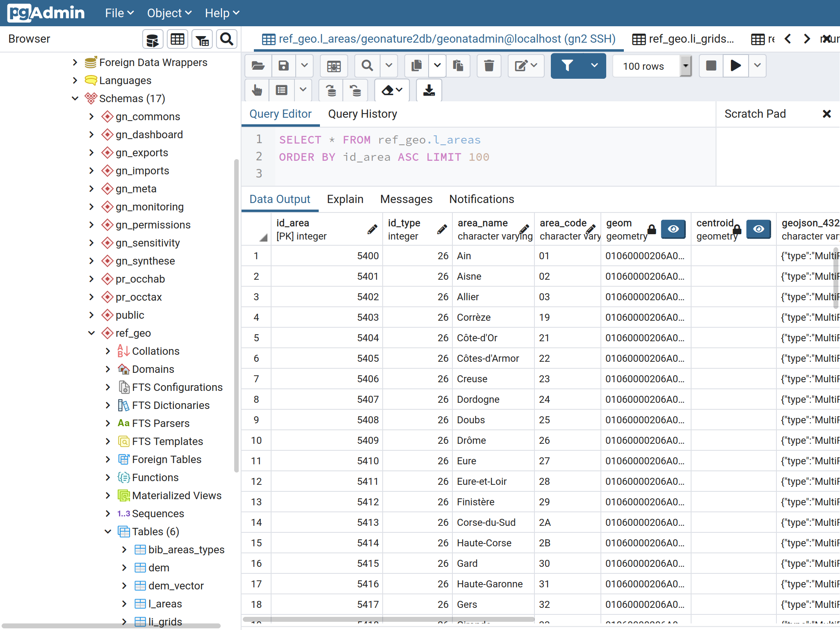The height and width of the screenshot is (630, 840).
Task: Click the Find magnifier icon in toolbar
Action: 367,66
